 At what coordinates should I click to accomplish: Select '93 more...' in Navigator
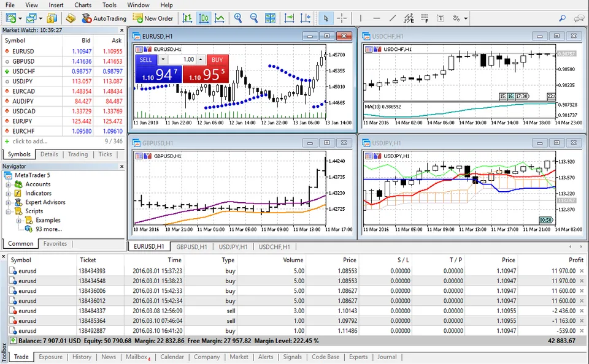[49, 229]
